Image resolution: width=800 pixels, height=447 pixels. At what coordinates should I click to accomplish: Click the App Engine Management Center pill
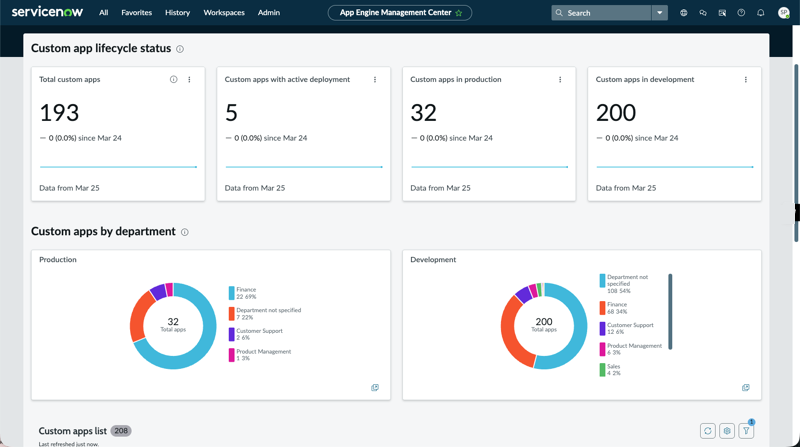(399, 13)
